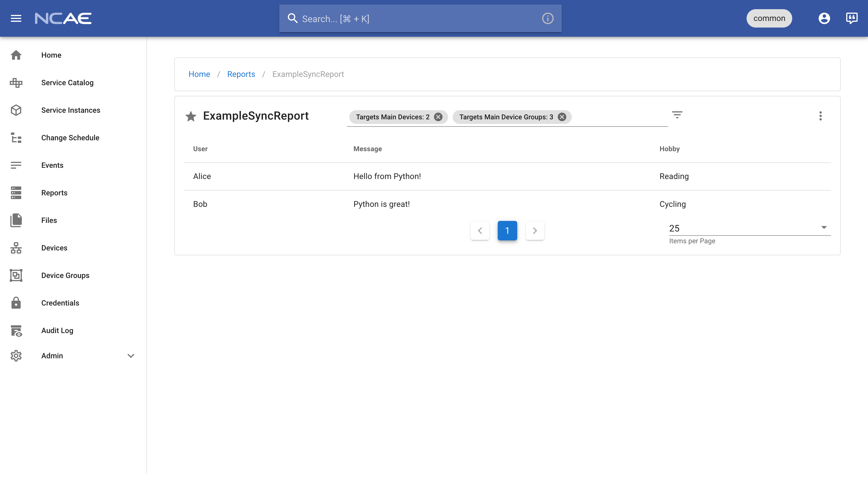The image size is (868, 494).
Task: Focus the Search input field
Action: point(420,18)
